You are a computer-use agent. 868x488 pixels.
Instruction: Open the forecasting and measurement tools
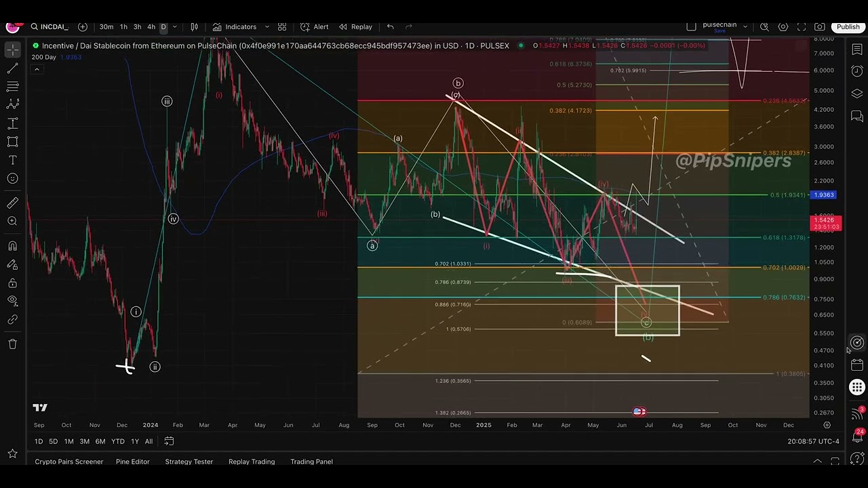13,123
